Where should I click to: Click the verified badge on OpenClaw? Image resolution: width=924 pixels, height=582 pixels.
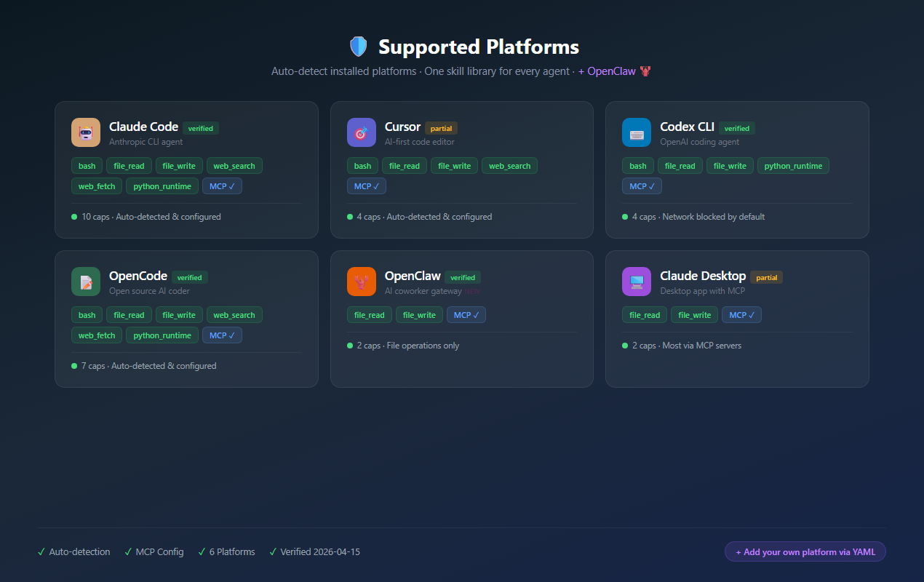(463, 277)
